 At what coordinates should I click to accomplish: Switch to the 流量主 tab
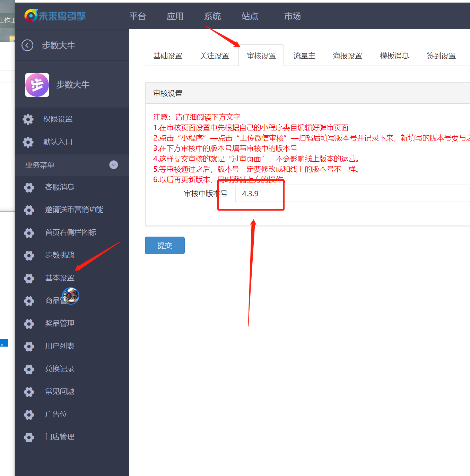[x=304, y=56]
